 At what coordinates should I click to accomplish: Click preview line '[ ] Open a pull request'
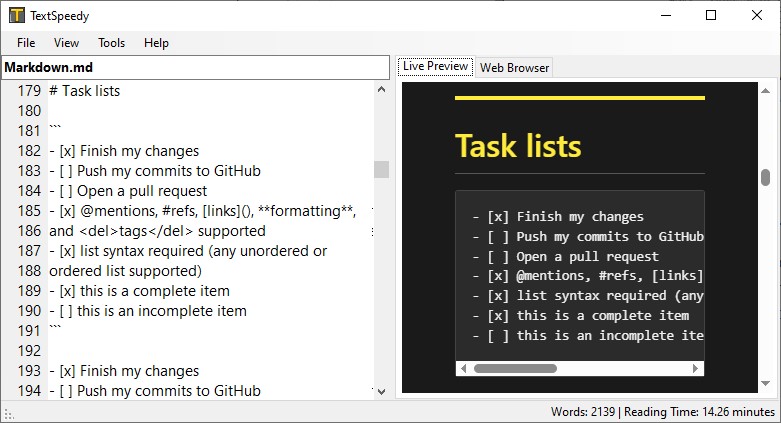[x=565, y=257]
